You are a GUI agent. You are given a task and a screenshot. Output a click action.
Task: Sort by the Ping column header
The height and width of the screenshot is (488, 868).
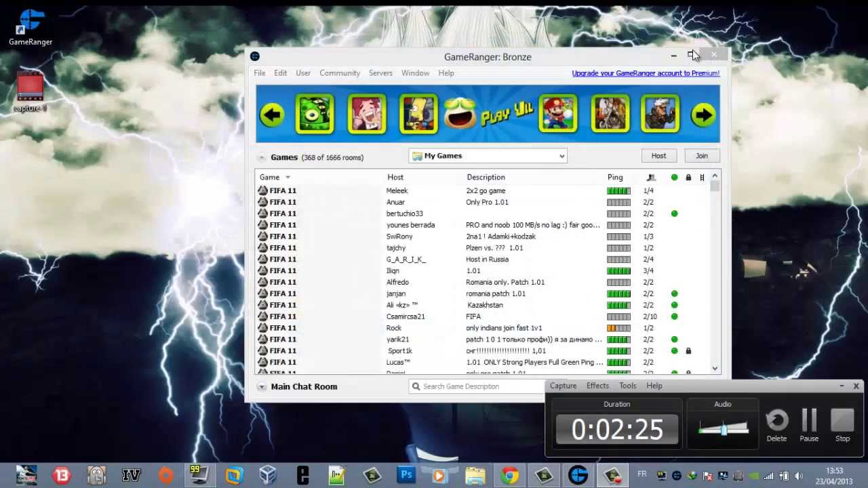click(615, 178)
